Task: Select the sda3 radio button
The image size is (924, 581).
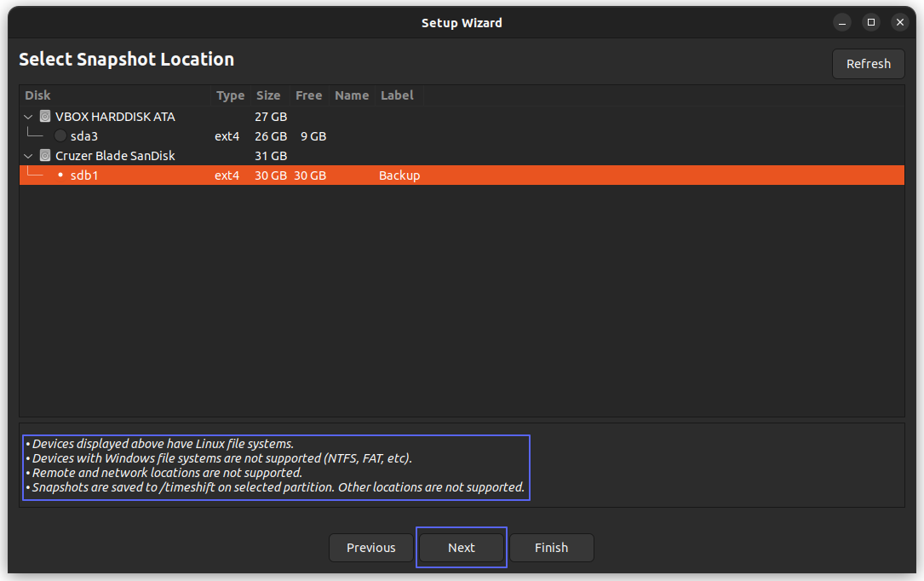Action: pos(60,135)
